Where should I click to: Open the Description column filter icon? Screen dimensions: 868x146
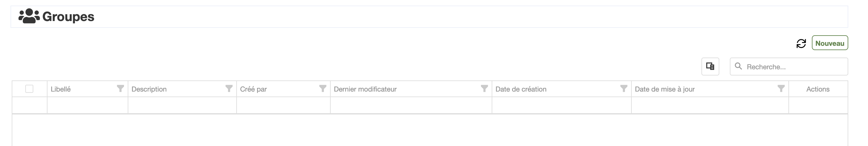click(x=229, y=88)
